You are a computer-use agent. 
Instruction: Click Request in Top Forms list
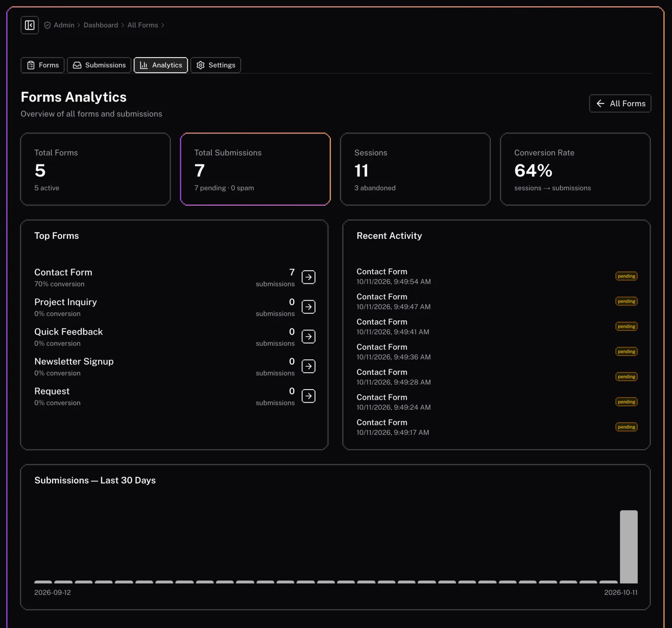click(52, 392)
